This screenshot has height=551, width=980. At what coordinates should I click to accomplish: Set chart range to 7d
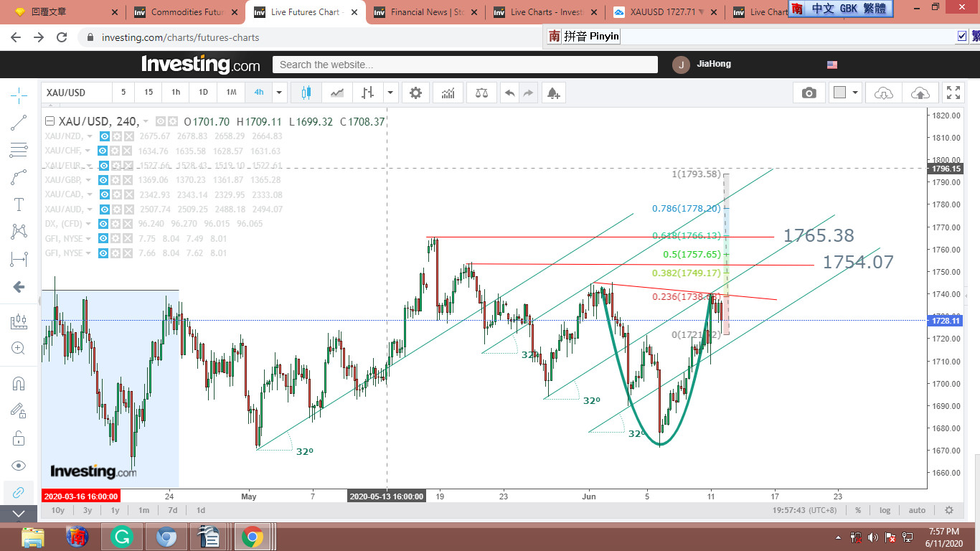173,510
